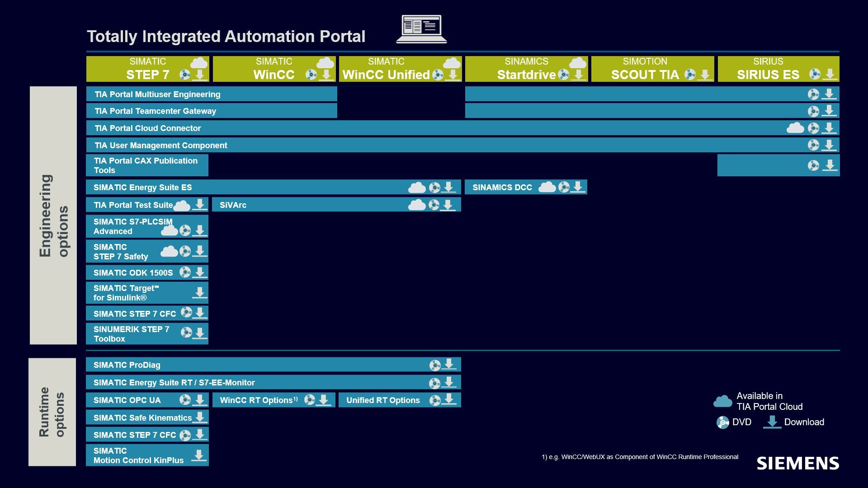Click the download icon in User Management Component row
Screen dimensions: 868x488
(829, 145)
